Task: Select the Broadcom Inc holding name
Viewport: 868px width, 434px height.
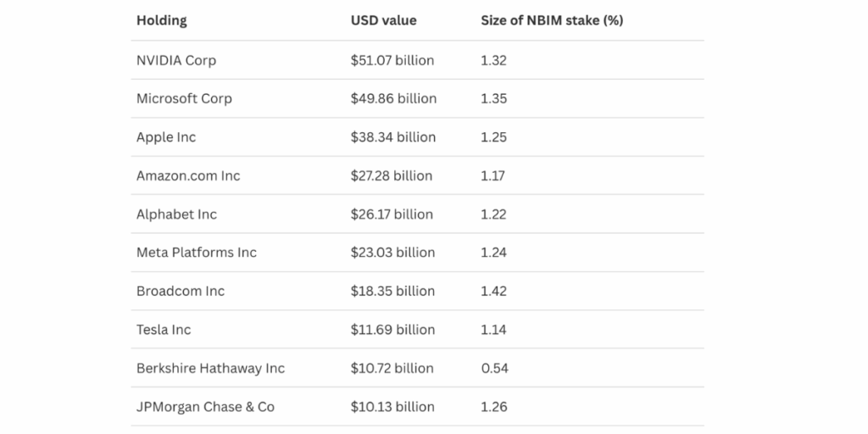Action: click(x=181, y=291)
